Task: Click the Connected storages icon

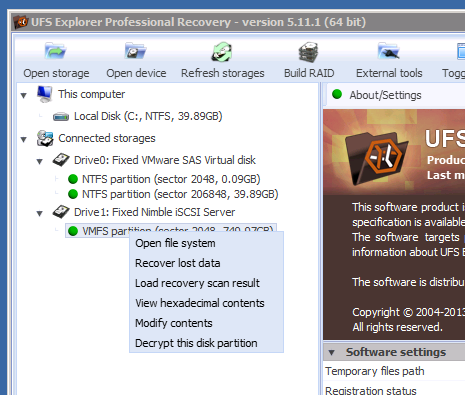Action: point(45,138)
